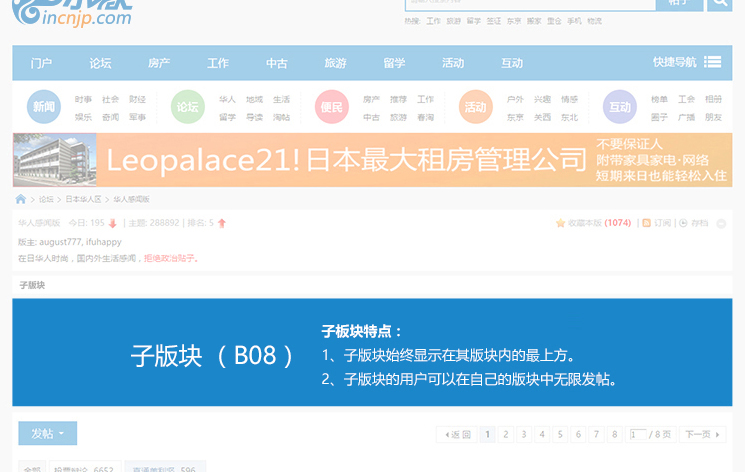Image resolution: width=745 pixels, height=472 pixels.
Task: Open 户外 under the activities section
Action: click(x=515, y=99)
